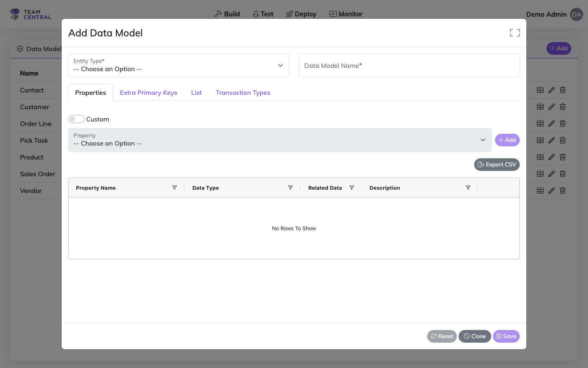Screen dimensions: 588x368
Task: Delete the Sales Order data model
Action: point(563,174)
